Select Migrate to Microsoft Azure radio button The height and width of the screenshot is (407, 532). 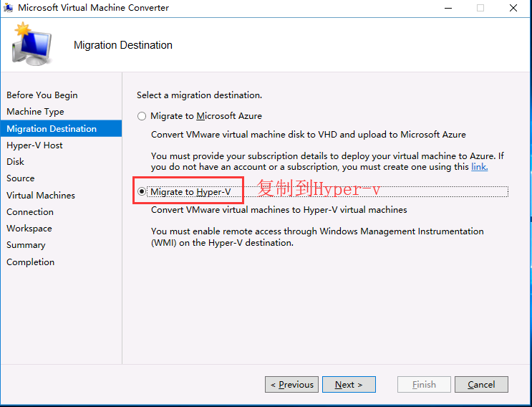click(x=142, y=116)
